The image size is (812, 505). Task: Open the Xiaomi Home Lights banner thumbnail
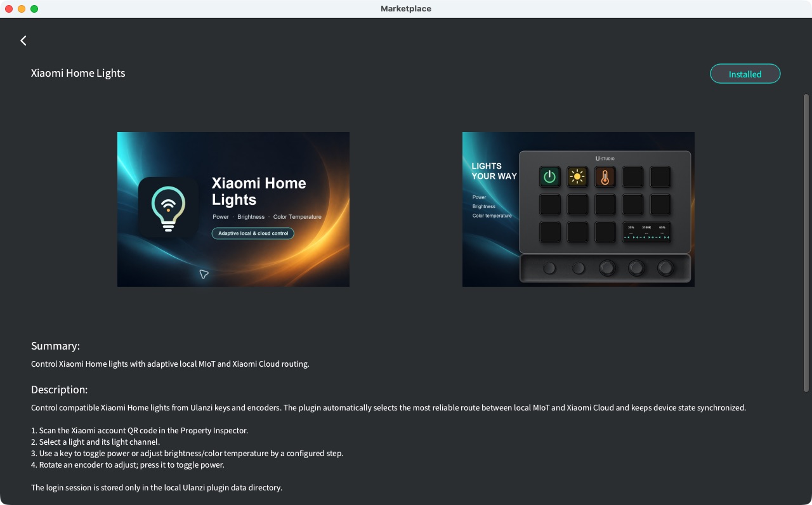click(x=233, y=209)
